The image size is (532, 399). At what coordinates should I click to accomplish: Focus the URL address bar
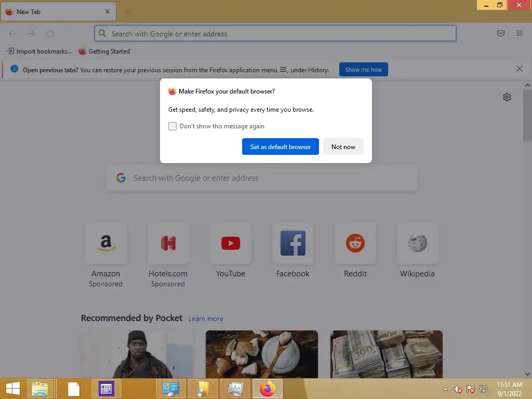coord(275,34)
